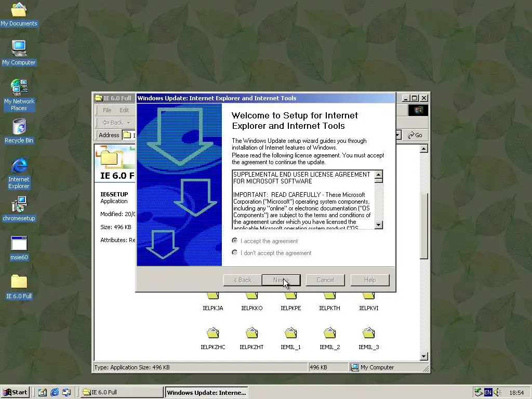Open the Back button history dropdown
The width and height of the screenshot is (532, 399).
(129, 123)
